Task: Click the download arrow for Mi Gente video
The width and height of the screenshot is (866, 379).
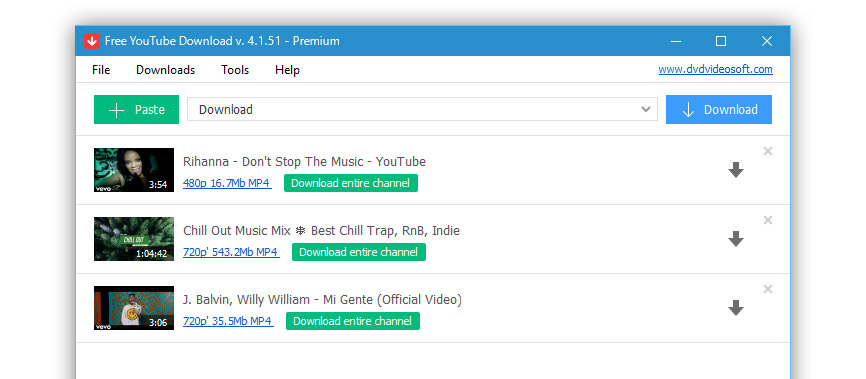Action: [736, 308]
